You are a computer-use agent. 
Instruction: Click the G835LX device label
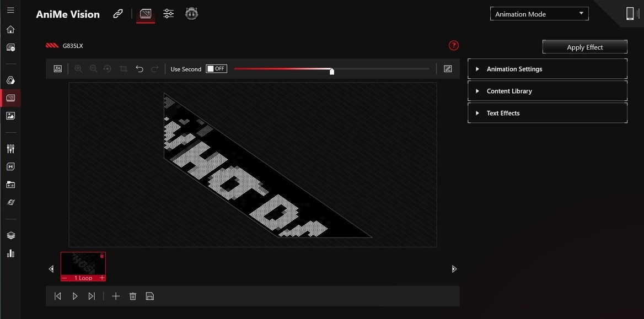[73, 46]
